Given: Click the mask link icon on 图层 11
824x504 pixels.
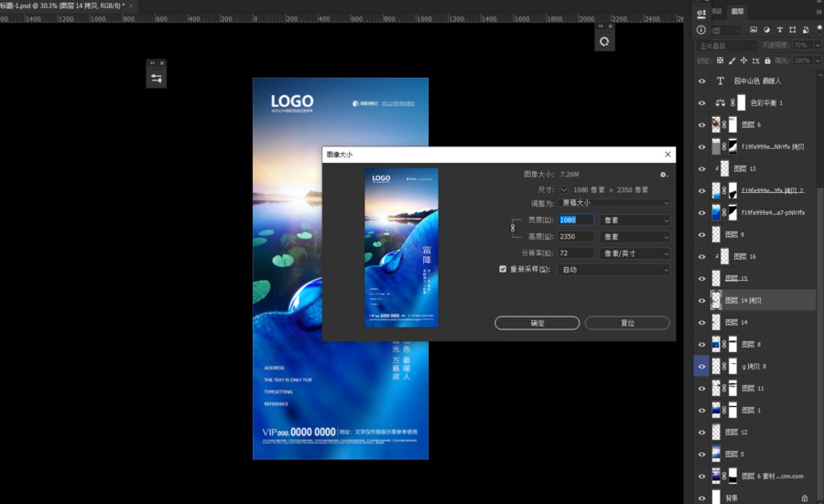Looking at the screenshot, I should click(x=724, y=389).
